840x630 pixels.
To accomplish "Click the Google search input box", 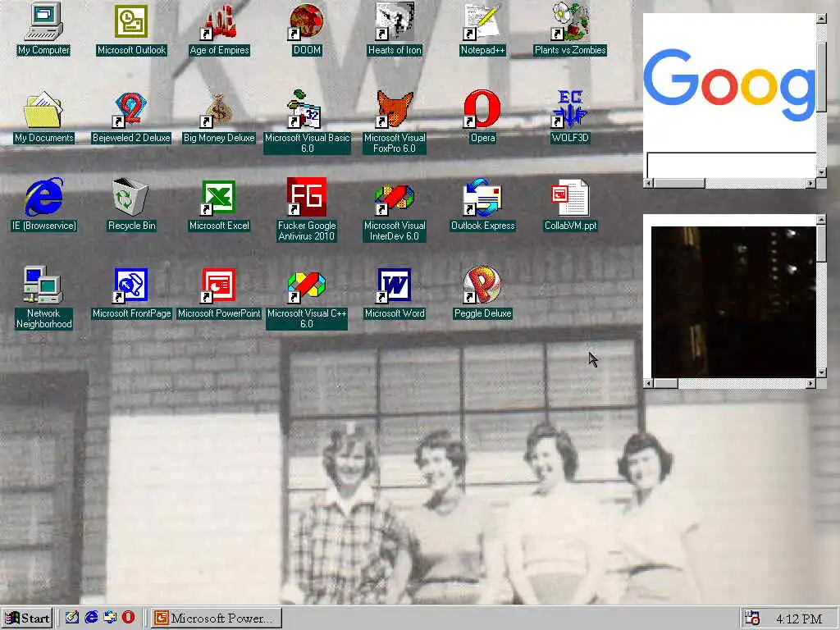I will click(x=732, y=166).
